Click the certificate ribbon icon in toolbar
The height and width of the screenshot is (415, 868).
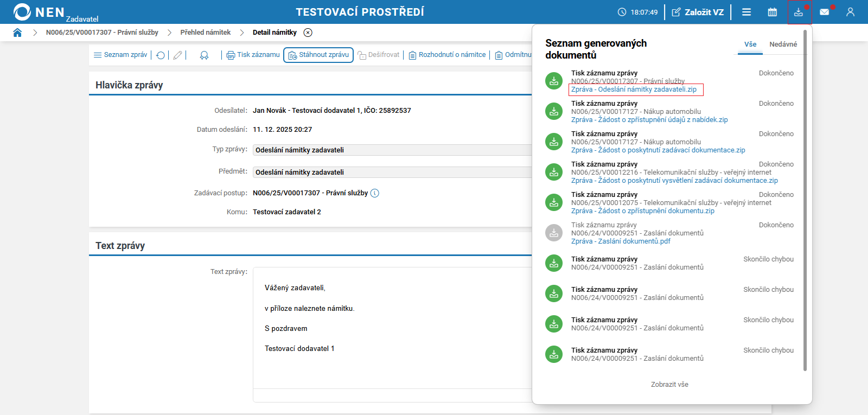pyautogui.click(x=204, y=55)
